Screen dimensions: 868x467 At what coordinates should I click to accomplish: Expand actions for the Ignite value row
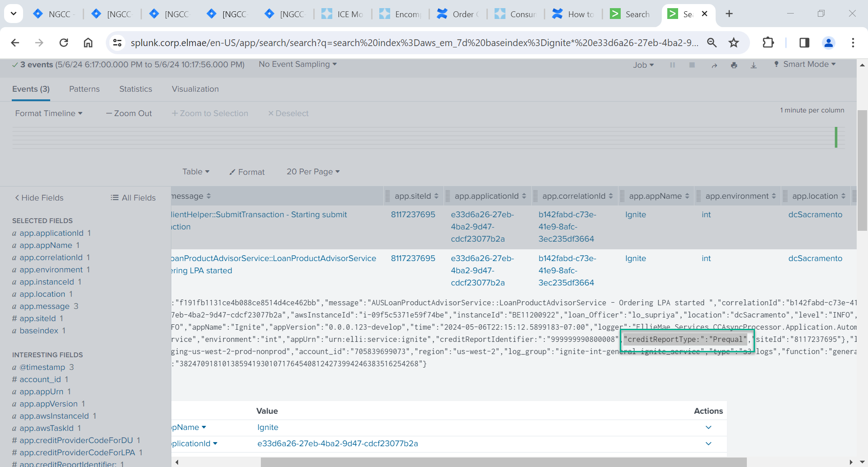pyautogui.click(x=708, y=427)
